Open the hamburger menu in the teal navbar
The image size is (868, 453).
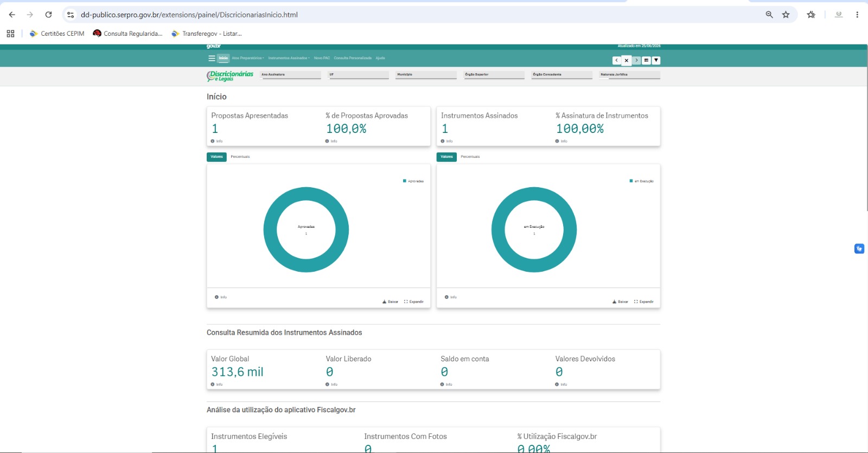pyautogui.click(x=212, y=58)
